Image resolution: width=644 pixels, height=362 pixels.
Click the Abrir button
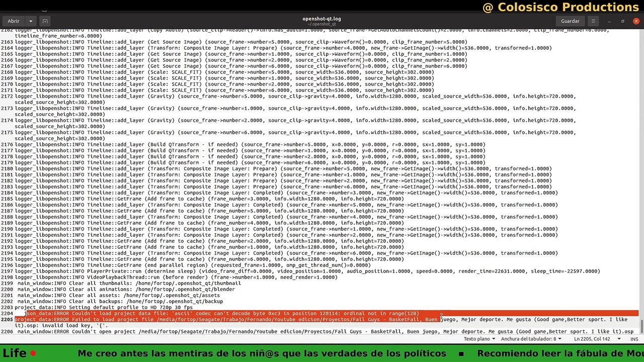pos(14,21)
